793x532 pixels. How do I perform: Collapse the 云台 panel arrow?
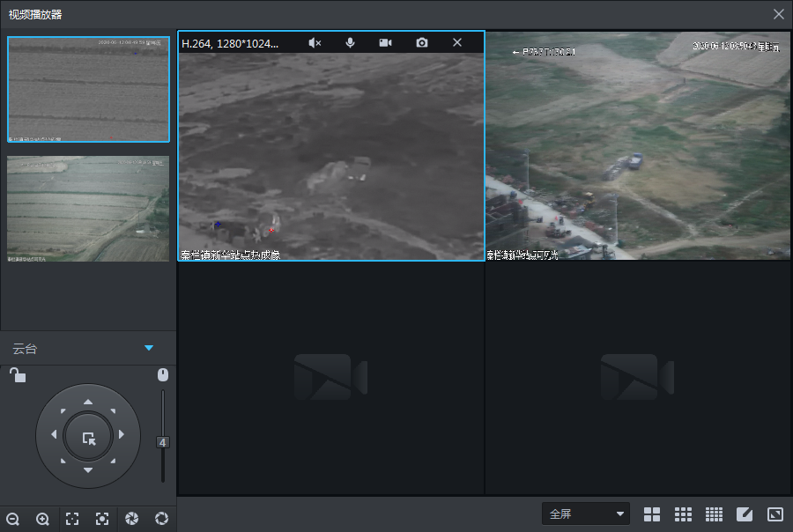[x=149, y=348]
